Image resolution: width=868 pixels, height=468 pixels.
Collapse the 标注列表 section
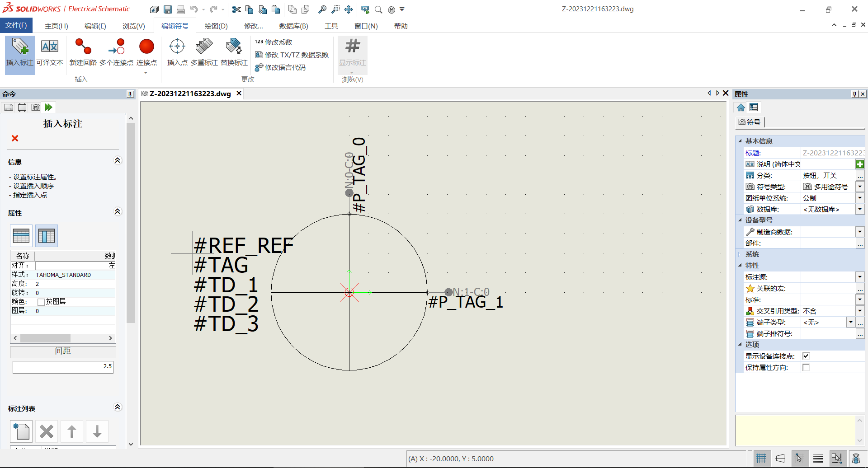tap(118, 407)
